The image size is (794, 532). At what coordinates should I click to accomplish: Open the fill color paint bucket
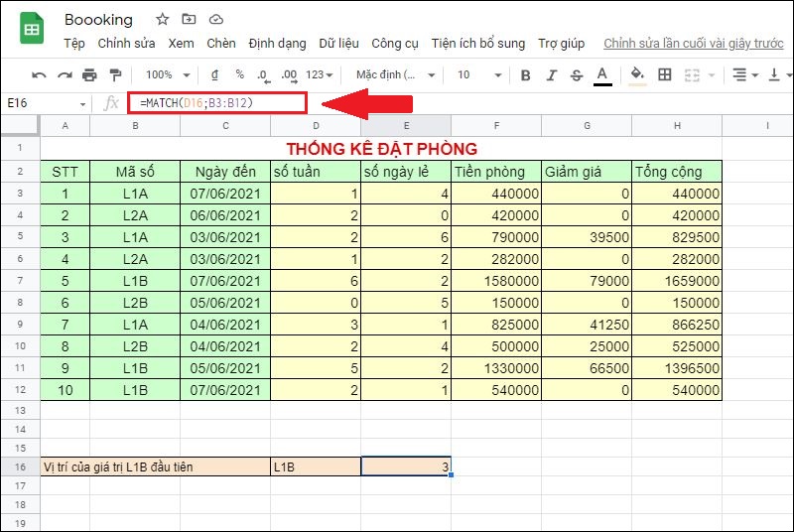point(637,75)
